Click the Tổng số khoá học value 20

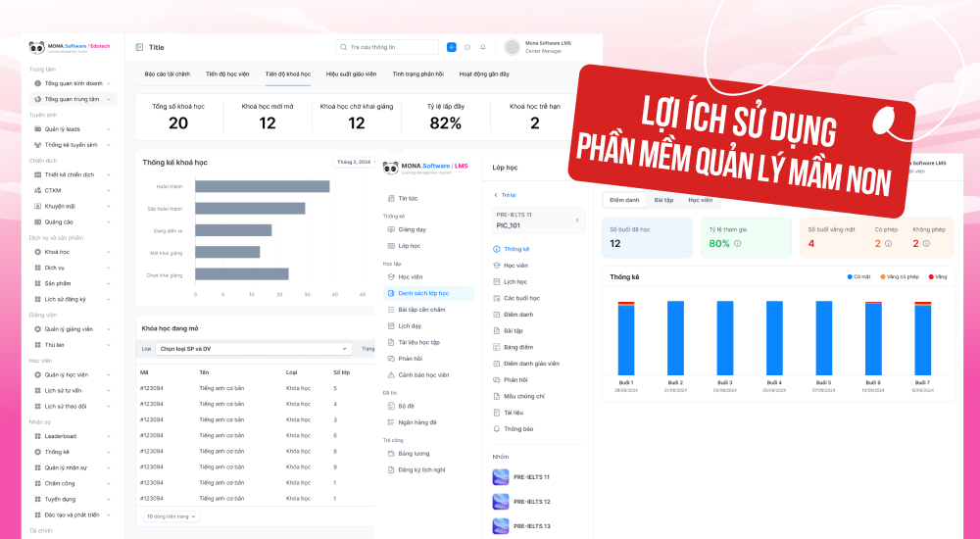tap(178, 123)
